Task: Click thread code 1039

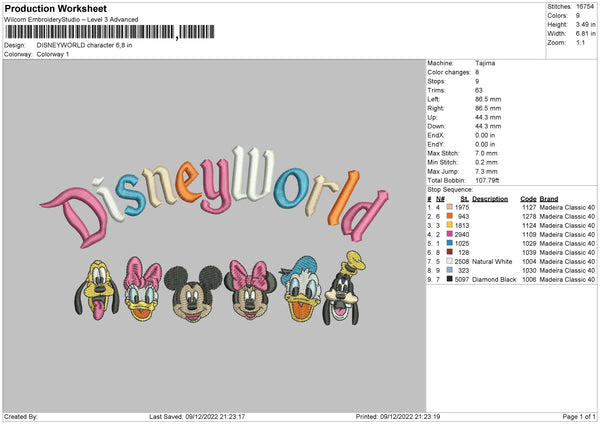Action: tap(529, 253)
